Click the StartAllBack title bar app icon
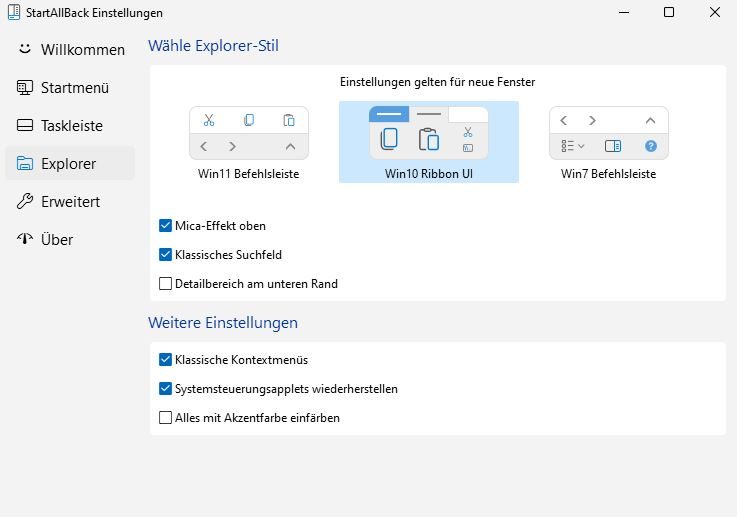This screenshot has width=737, height=517. [x=14, y=13]
